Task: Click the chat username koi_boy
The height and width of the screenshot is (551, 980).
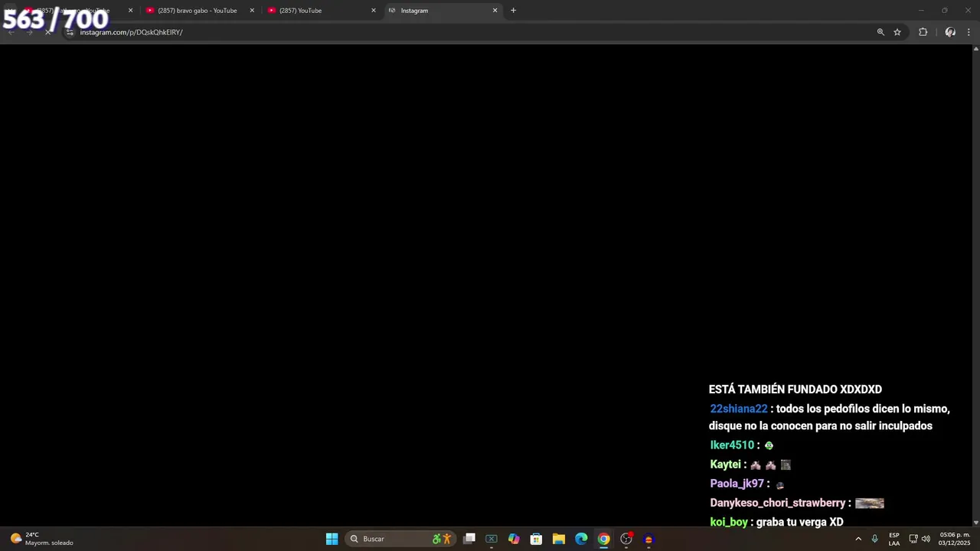Action: [x=729, y=522]
